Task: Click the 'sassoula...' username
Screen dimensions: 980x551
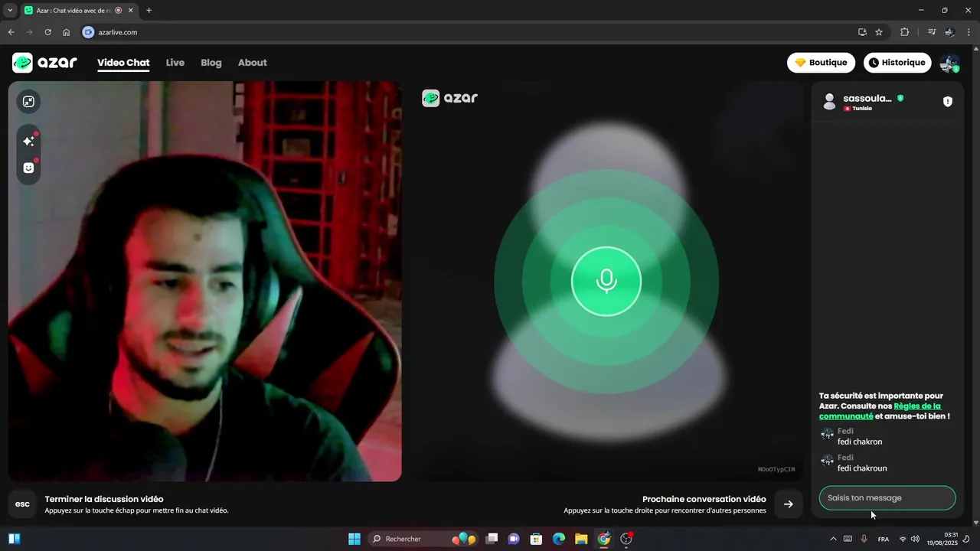Action: point(867,98)
